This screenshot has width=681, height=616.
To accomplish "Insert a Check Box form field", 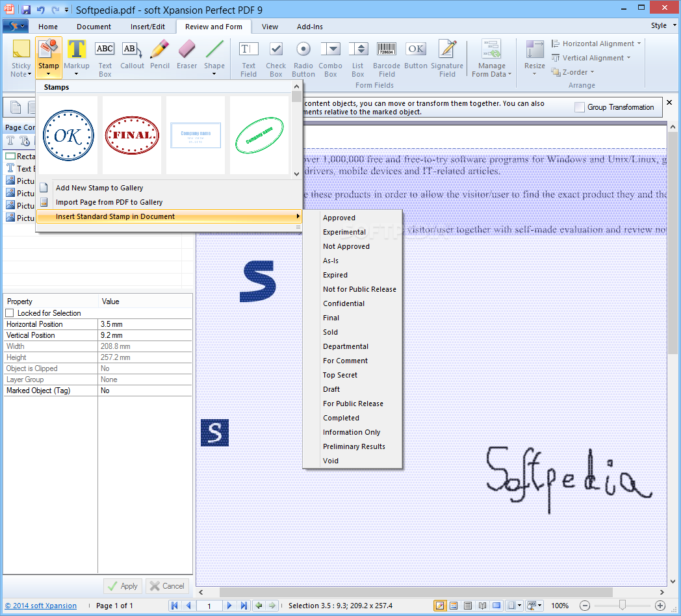I will click(276, 58).
